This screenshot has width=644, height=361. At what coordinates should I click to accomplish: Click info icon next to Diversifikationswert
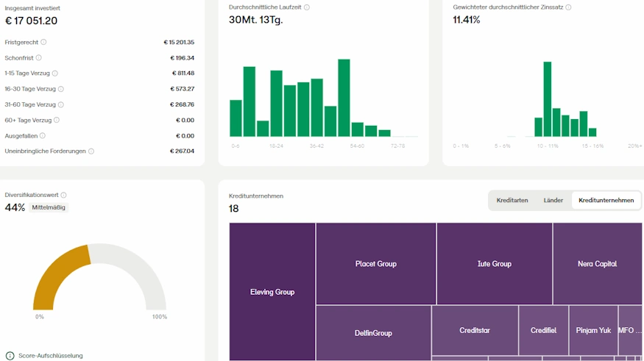coord(64,195)
